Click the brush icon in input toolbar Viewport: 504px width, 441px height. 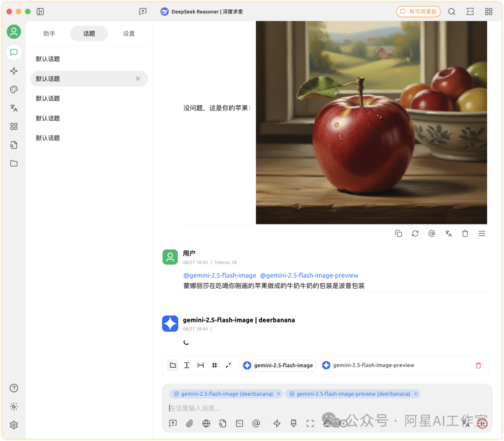click(294, 424)
